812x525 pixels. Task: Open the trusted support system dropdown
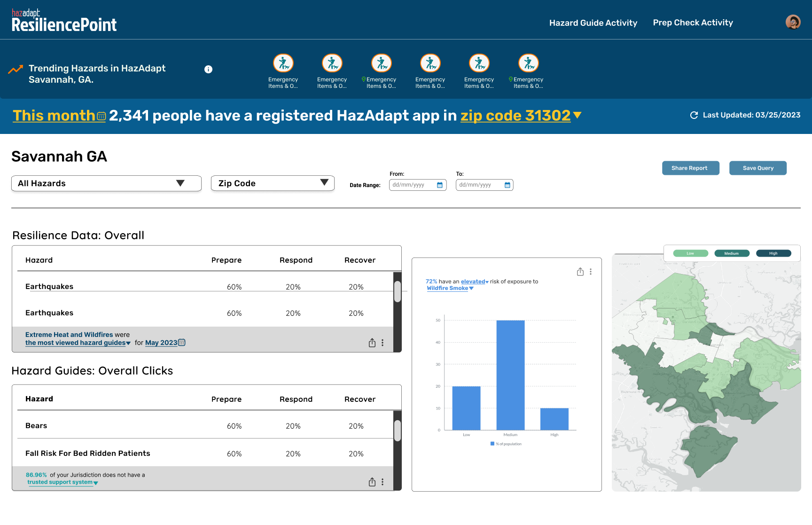pos(62,482)
